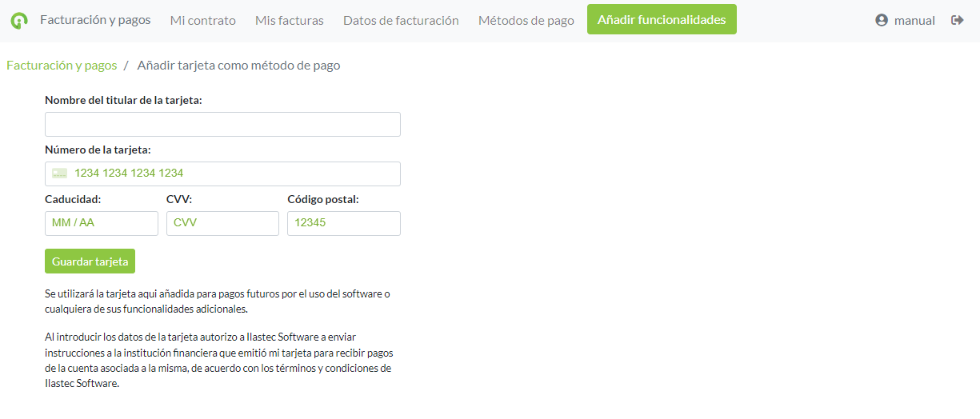Focus the Código postal input field
Image resolution: width=980 pixels, height=419 pixels.
click(343, 223)
